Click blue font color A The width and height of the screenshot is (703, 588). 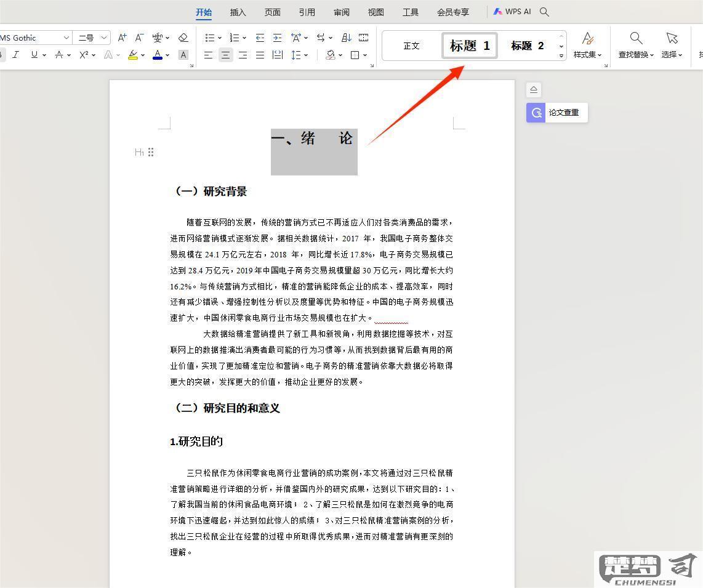click(x=158, y=55)
